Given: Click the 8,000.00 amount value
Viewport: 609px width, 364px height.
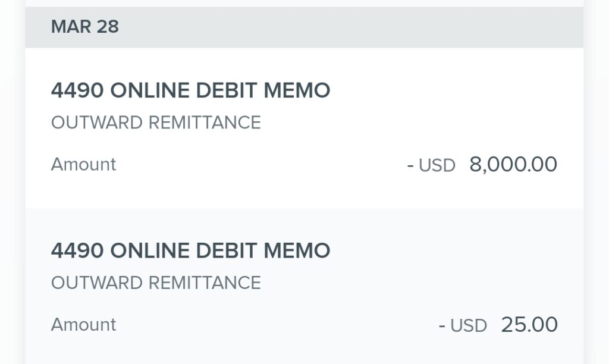Looking at the screenshot, I should coord(513,164).
